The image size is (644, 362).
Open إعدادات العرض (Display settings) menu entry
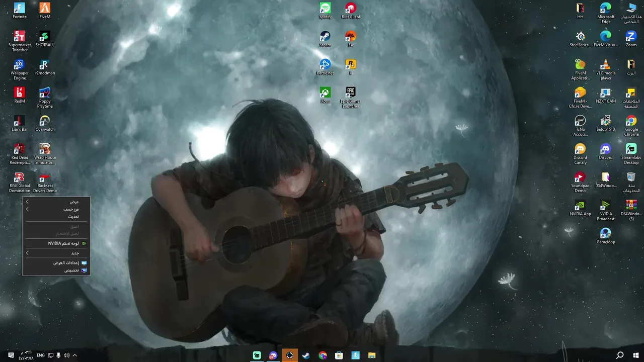tap(56, 263)
